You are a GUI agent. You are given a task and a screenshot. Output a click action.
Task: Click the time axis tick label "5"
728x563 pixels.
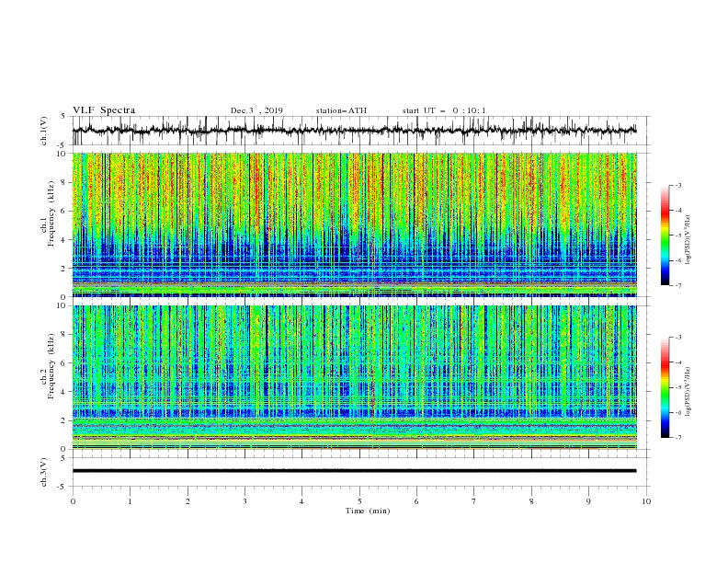tap(359, 501)
